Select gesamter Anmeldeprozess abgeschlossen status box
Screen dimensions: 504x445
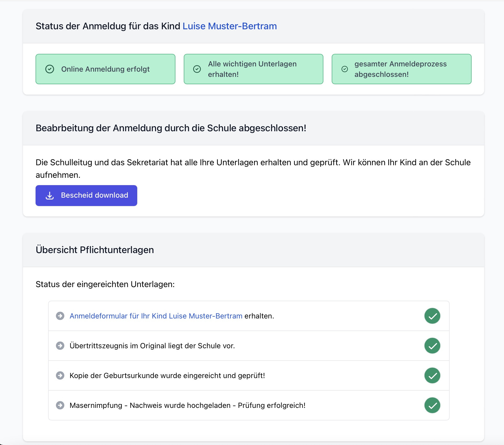point(401,69)
